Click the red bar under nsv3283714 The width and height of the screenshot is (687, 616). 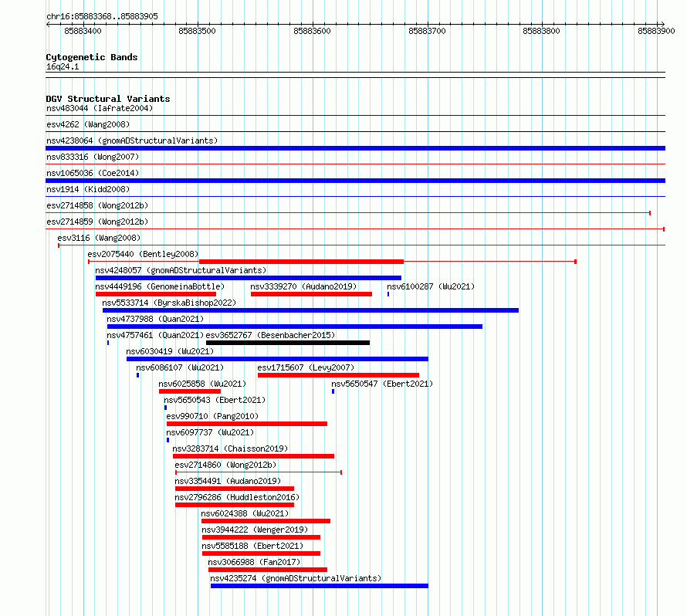(x=254, y=456)
